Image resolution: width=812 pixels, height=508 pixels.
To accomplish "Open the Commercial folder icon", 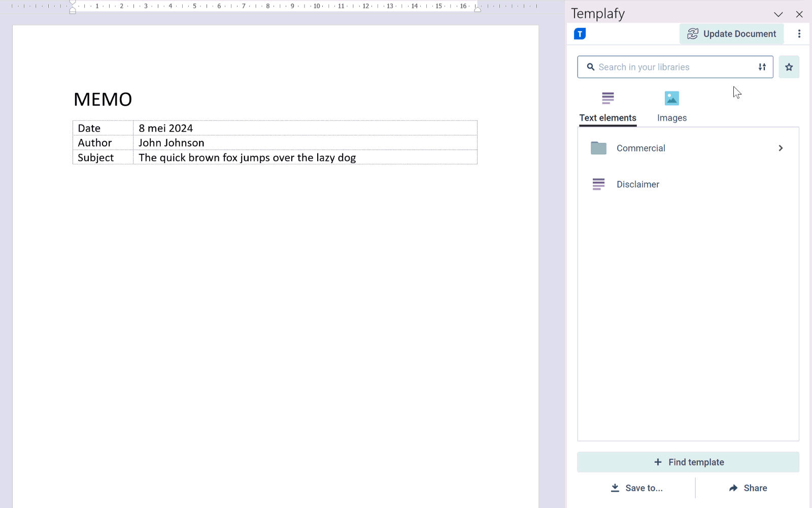I will click(599, 148).
